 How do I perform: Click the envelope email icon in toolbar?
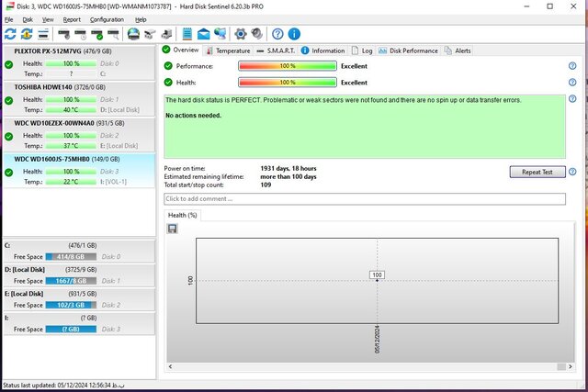pyautogui.click(x=204, y=34)
